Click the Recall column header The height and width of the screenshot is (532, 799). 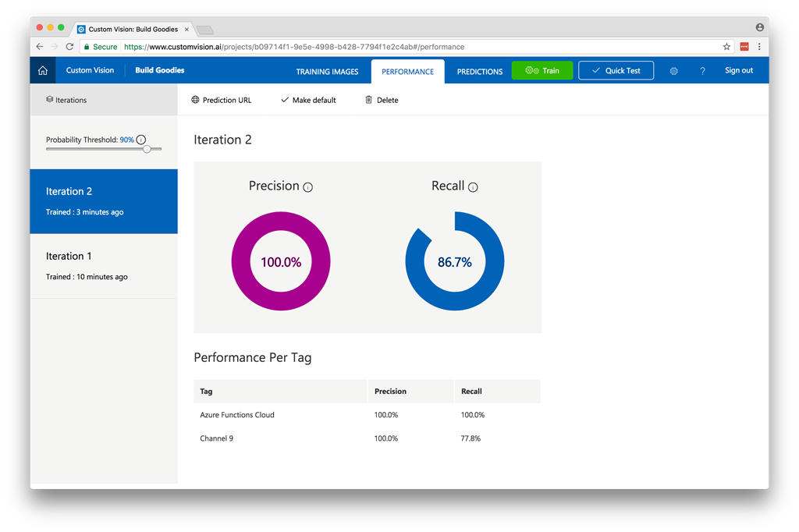497,392
